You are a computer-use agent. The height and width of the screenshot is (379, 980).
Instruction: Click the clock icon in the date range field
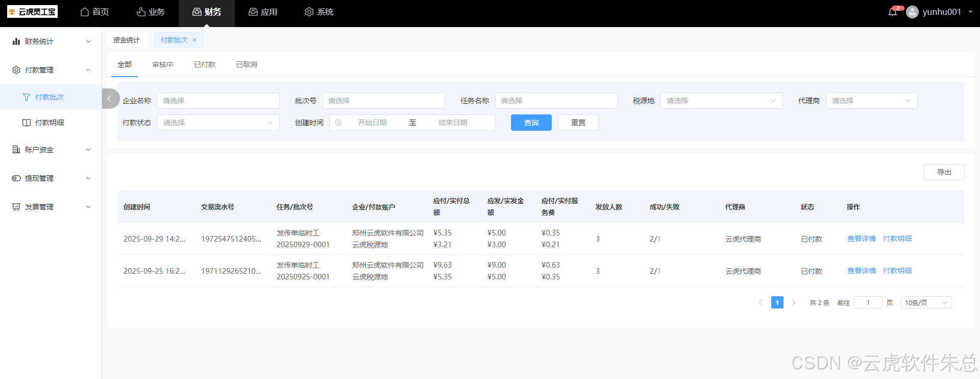pyautogui.click(x=338, y=123)
